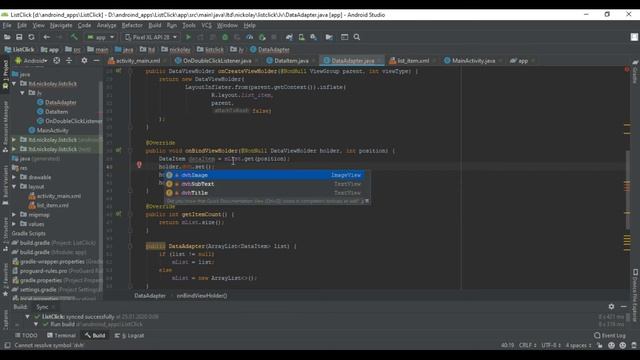Open the Favorites side tool window
Viewport: 640px width, 360px height.
tap(5, 279)
